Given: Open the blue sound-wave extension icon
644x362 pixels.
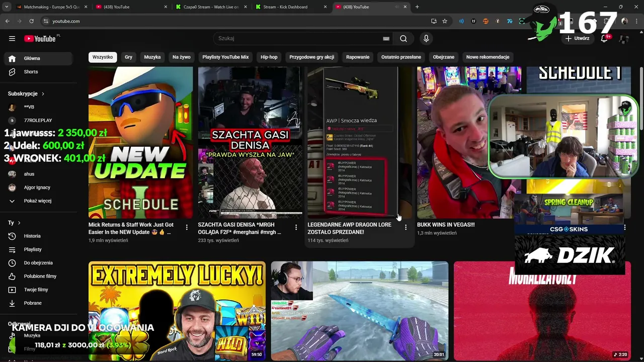Looking at the screenshot, I should click(461, 21).
